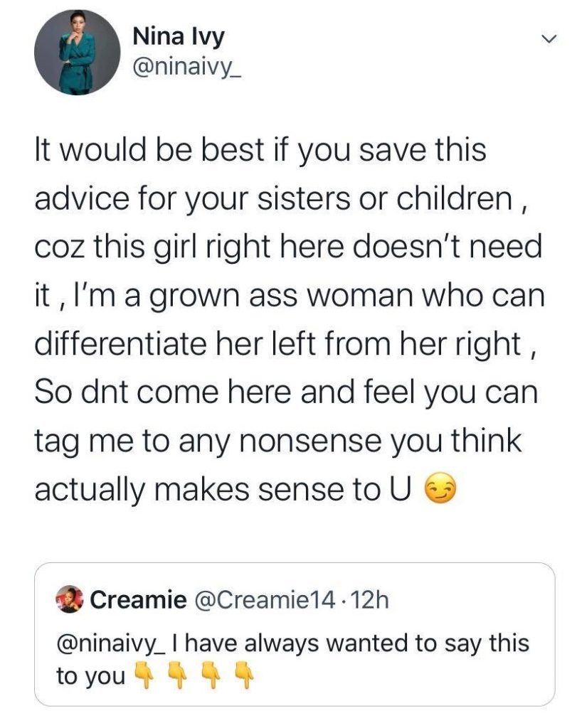577x728 pixels.
Task: Click the "to you" text in quoted tweet
Action: tap(90, 675)
